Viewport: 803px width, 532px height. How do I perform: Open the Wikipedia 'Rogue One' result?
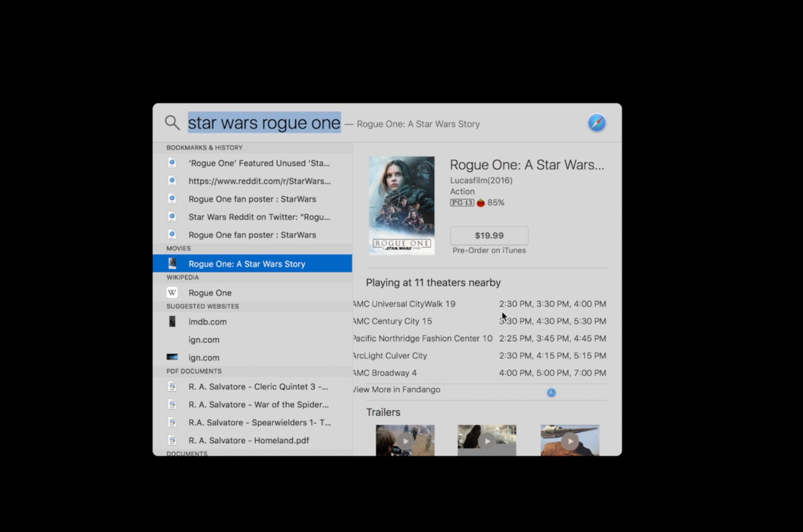252,293
